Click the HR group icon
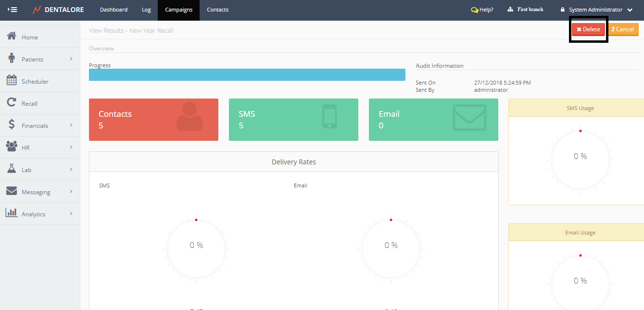The width and height of the screenshot is (644, 310). click(12, 147)
